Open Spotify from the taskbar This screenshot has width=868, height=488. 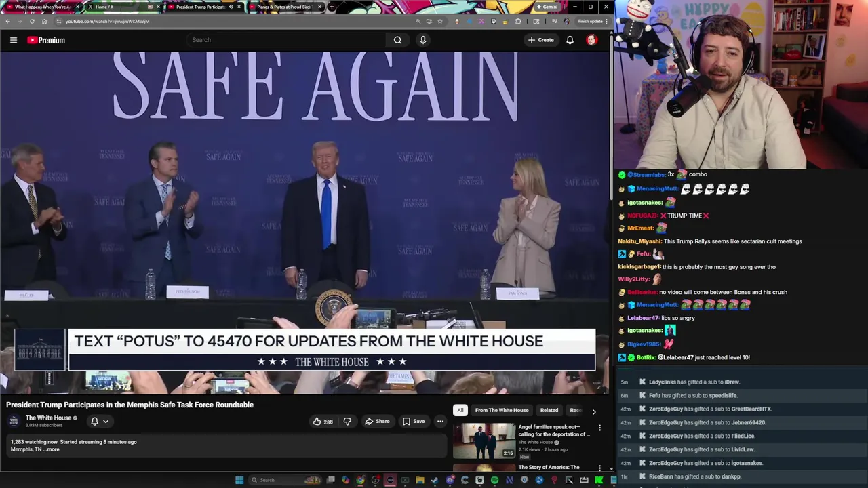pyautogui.click(x=494, y=480)
